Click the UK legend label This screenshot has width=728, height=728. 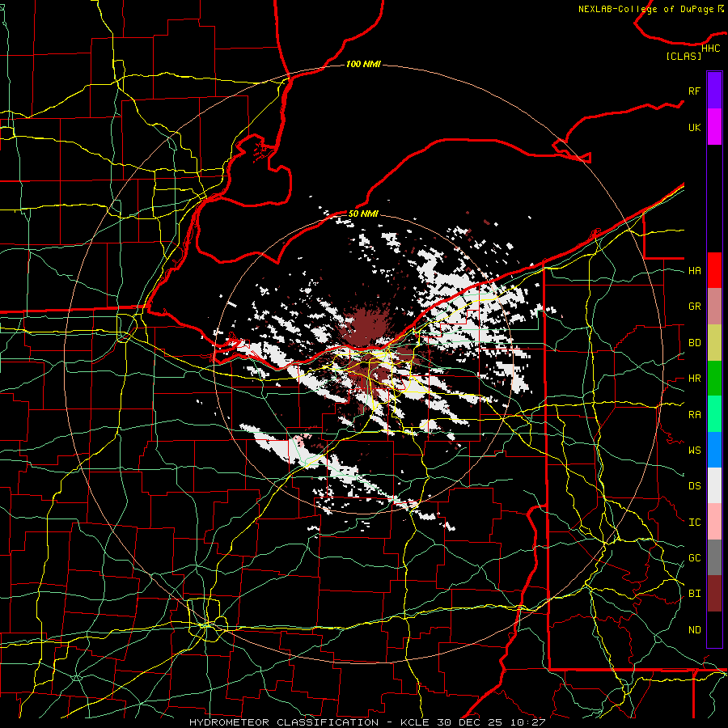tap(694, 127)
